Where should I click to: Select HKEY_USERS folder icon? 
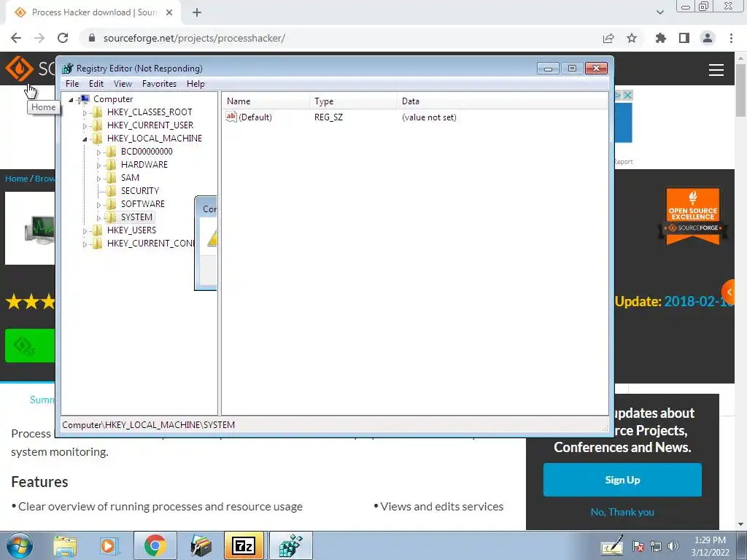97,230
